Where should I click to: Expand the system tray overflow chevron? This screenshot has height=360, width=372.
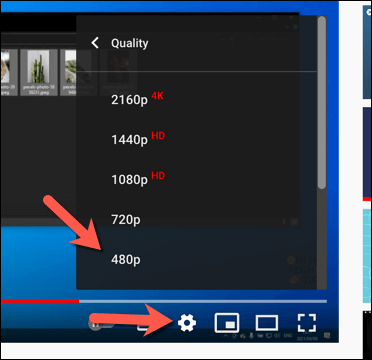(x=226, y=336)
